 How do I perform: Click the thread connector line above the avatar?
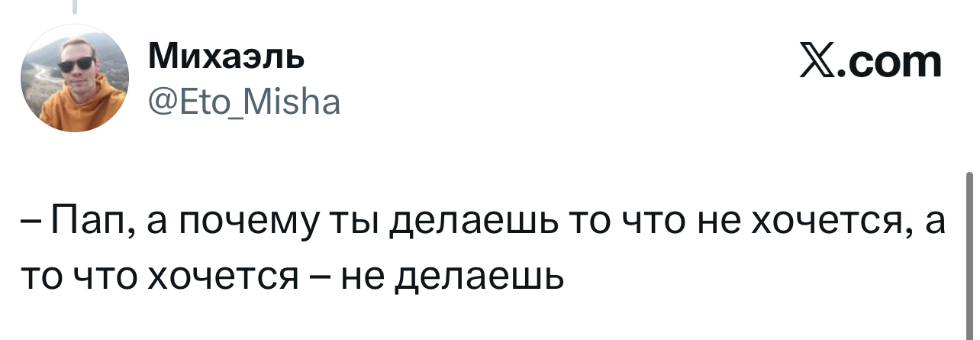point(76,7)
